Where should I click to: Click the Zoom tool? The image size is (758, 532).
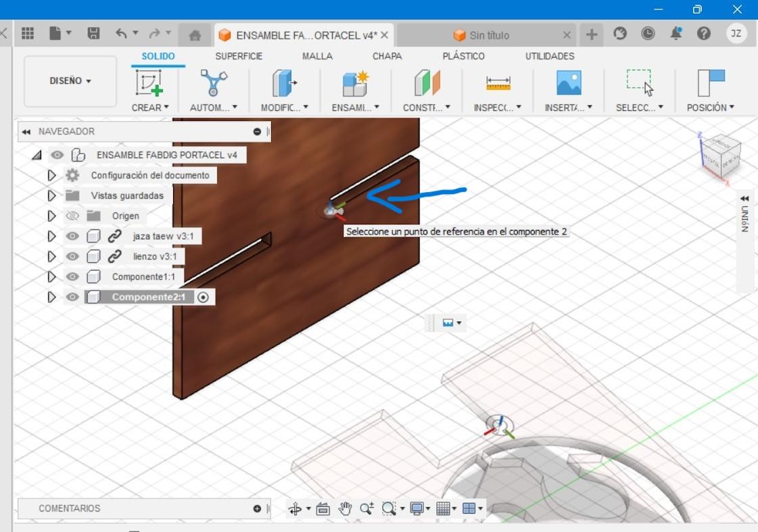click(x=367, y=508)
